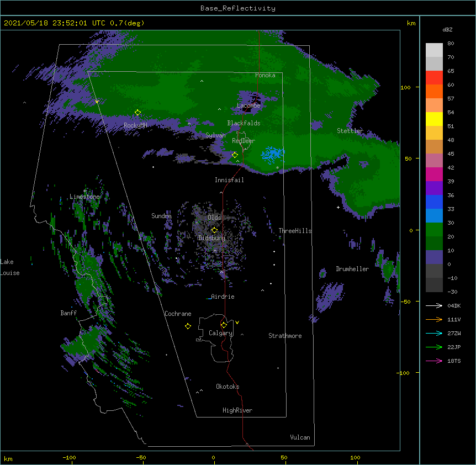This screenshot has width=476, height=465.
Task: Select yellow diamond marker above RockyMH label
Action: 137,113
